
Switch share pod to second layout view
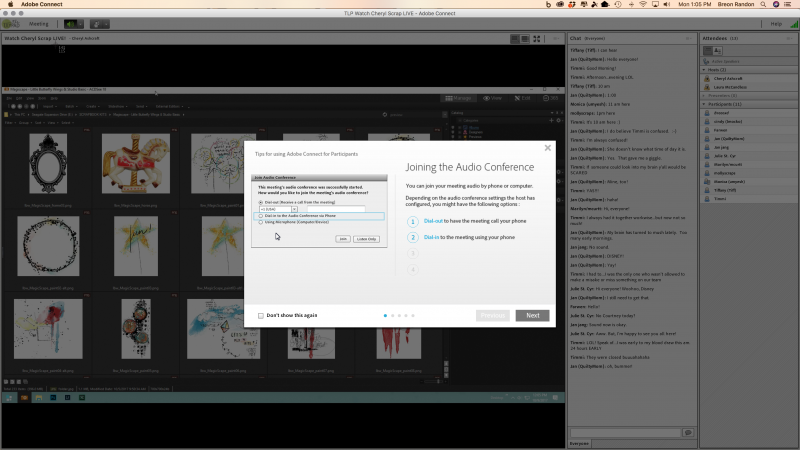525,39
